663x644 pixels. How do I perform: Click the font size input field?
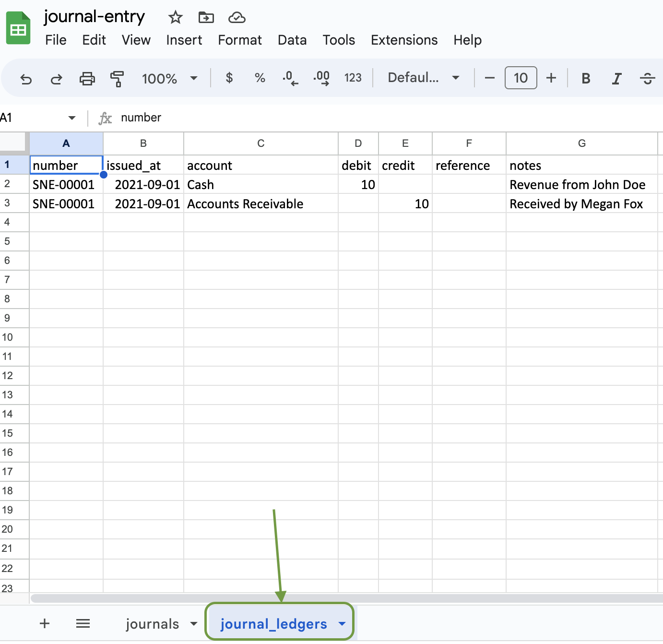(521, 78)
